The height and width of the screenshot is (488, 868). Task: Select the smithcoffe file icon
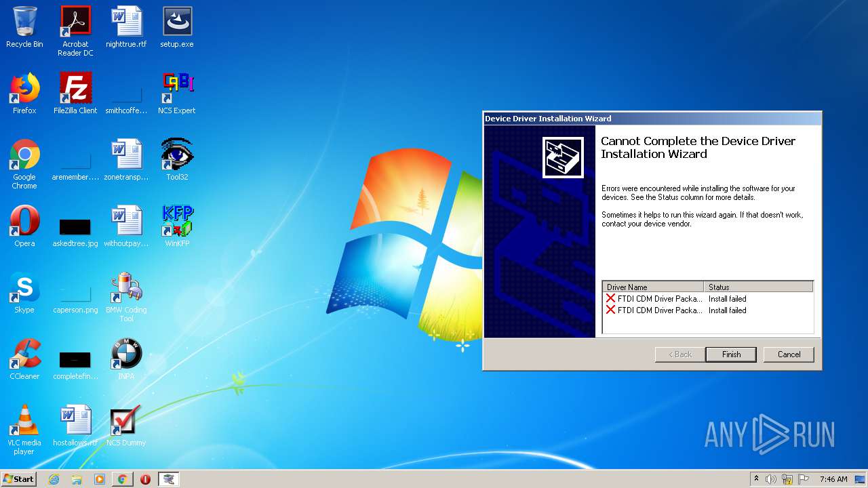point(126,99)
